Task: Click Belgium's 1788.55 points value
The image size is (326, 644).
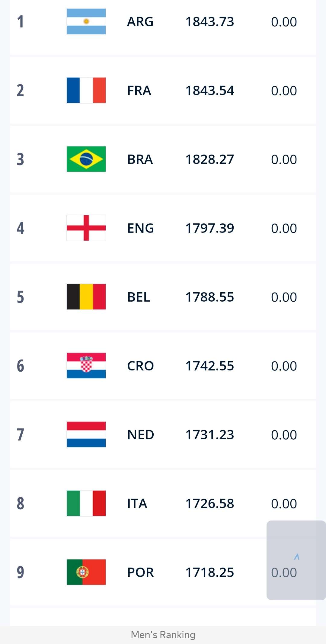Action: click(209, 297)
